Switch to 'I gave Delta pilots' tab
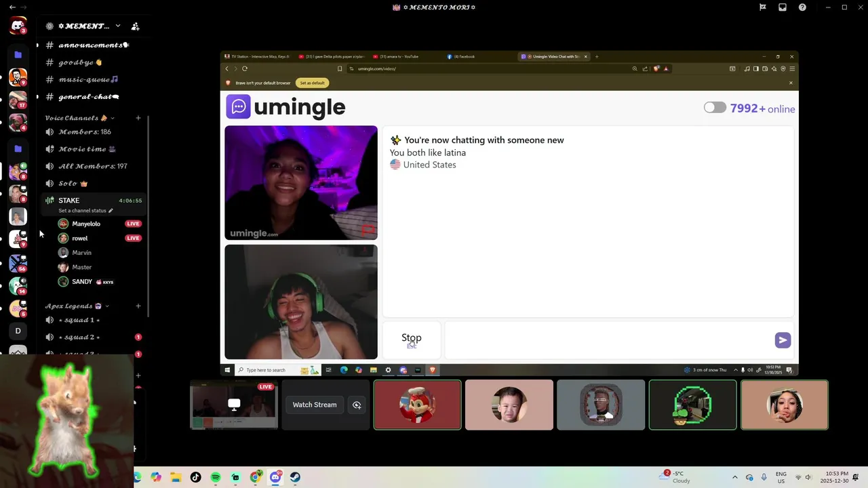Viewport: 868px width, 488px height. click(x=333, y=57)
